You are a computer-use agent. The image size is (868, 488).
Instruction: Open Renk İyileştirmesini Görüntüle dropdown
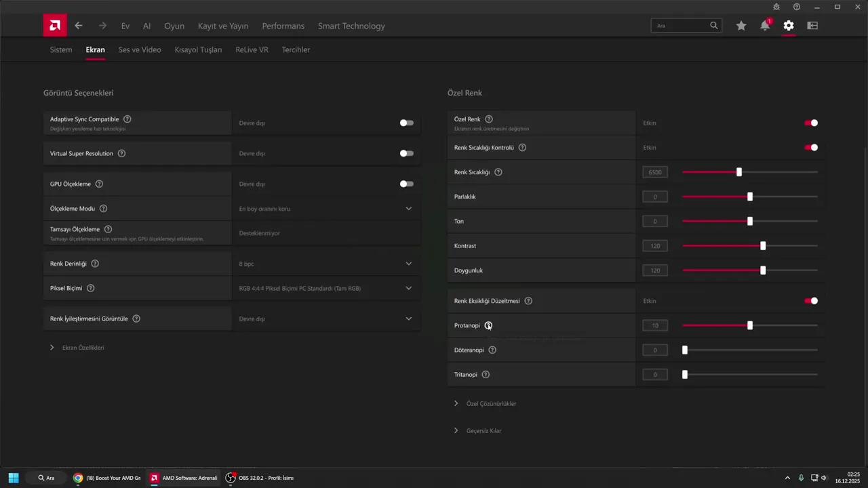click(326, 319)
